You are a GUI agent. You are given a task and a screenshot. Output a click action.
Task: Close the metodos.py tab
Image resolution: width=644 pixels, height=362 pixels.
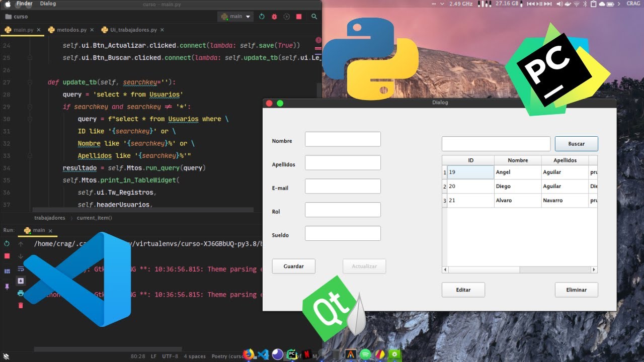[92, 30]
